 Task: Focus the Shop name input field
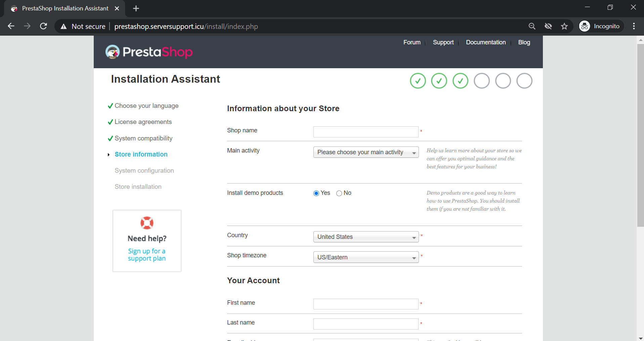(366, 132)
